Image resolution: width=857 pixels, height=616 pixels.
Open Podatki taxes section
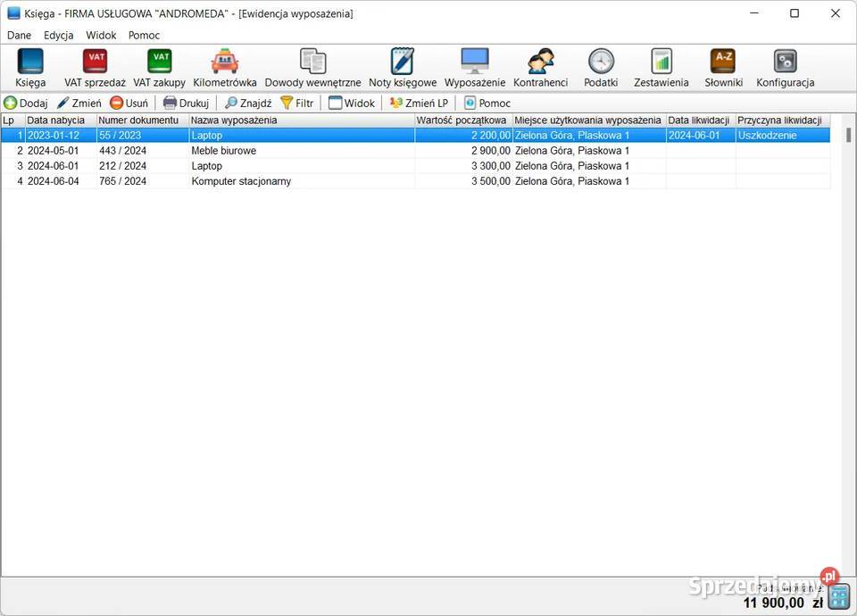tap(601, 67)
